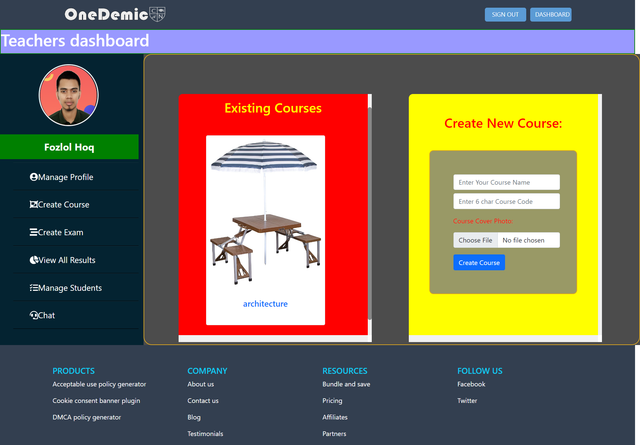This screenshot has height=445, width=640.
Task: Open DMCA policy generator link
Action: coord(87,417)
